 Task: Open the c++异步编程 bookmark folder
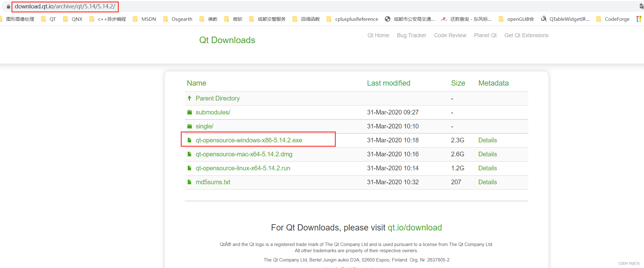[108, 19]
